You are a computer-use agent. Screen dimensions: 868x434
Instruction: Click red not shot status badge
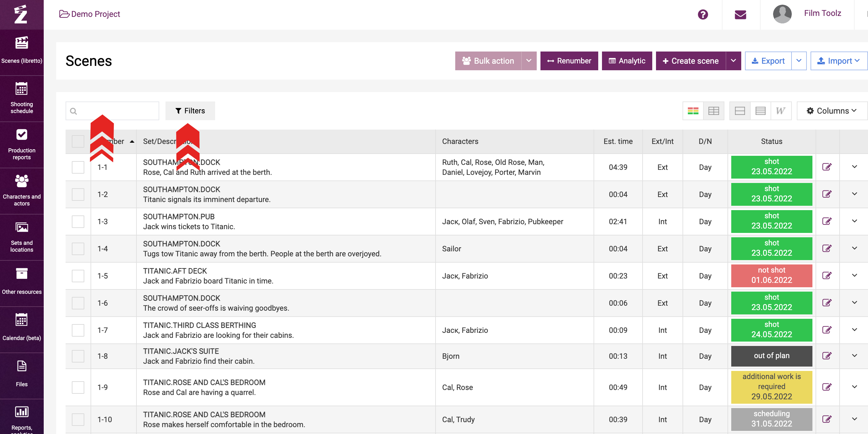[x=771, y=276]
